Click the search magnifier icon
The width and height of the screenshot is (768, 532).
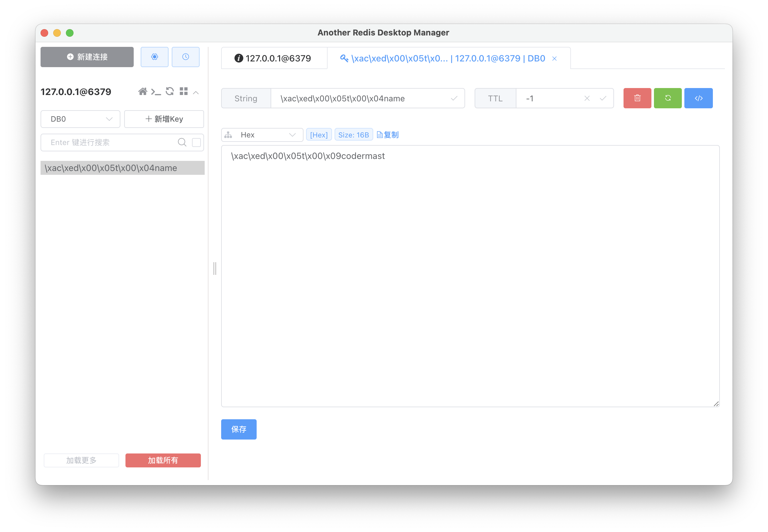pyautogui.click(x=182, y=143)
